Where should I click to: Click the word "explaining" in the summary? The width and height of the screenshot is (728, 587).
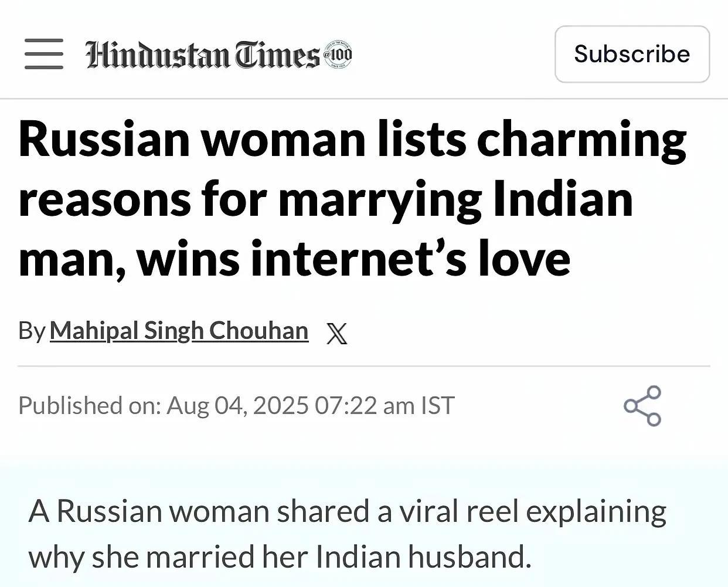[596, 511]
